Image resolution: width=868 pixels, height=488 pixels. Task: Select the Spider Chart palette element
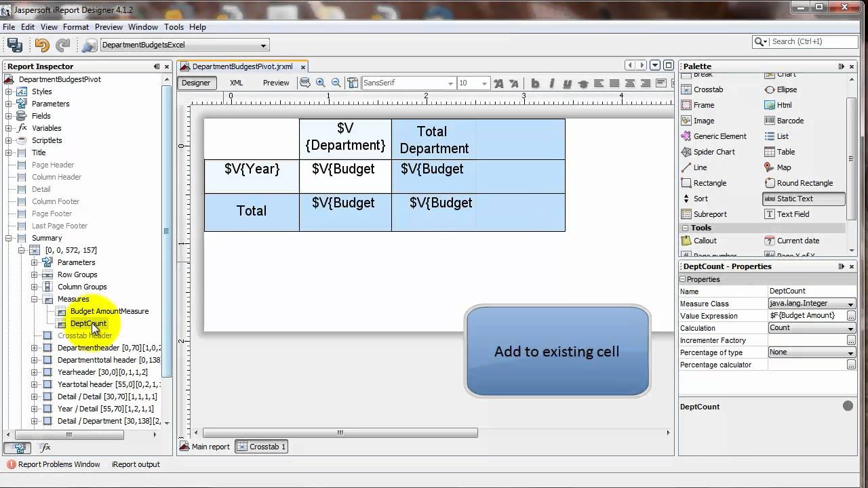[707, 152]
